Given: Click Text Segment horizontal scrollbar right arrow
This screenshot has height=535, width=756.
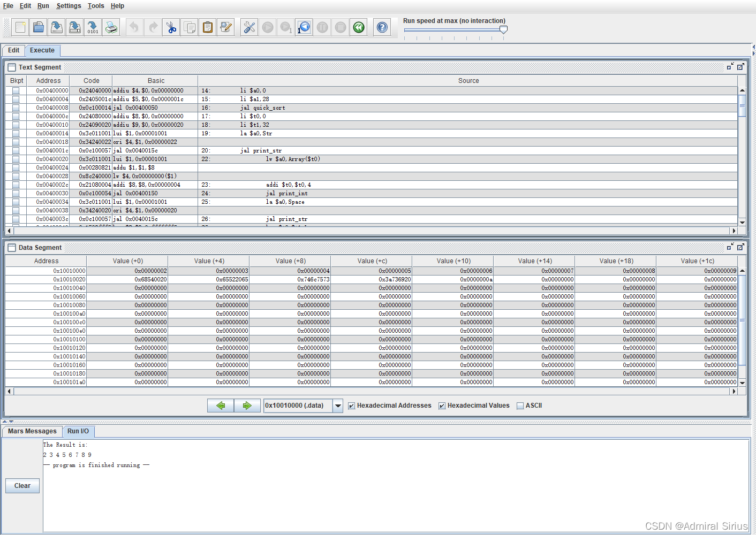Looking at the screenshot, I should tap(733, 231).
